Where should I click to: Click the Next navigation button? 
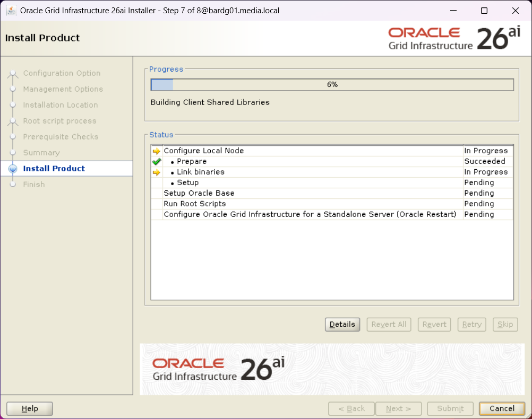pos(398,408)
